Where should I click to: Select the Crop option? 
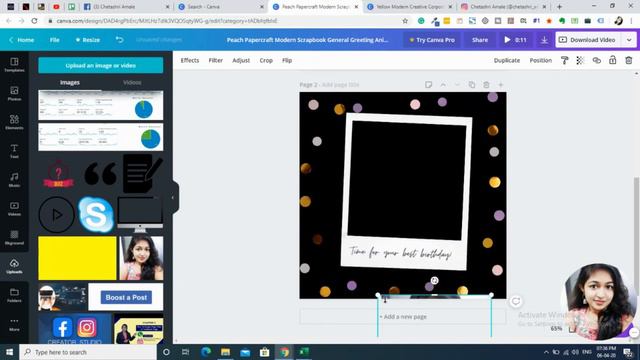tap(266, 60)
